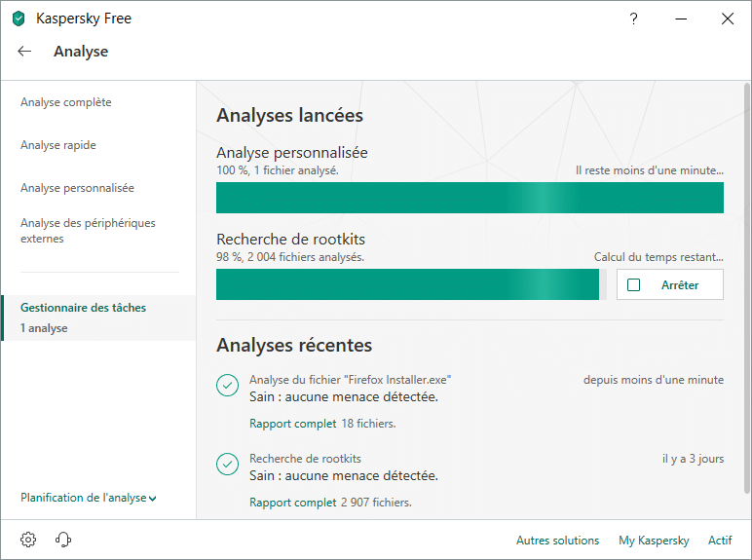
Task: Click the '100 %, 1 fichier analysé.' status text
Action: point(278,170)
